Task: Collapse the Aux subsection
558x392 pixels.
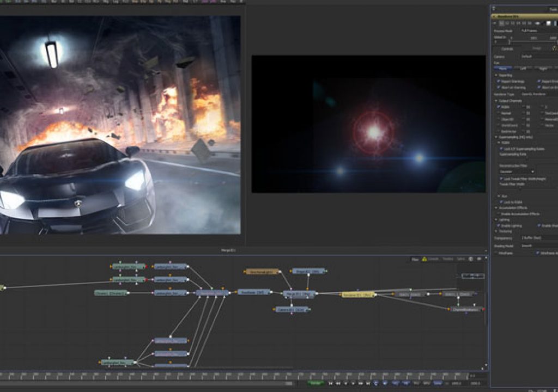Action: (499, 196)
